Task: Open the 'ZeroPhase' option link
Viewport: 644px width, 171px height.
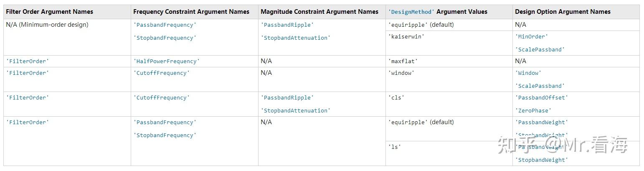Action: 533,110
